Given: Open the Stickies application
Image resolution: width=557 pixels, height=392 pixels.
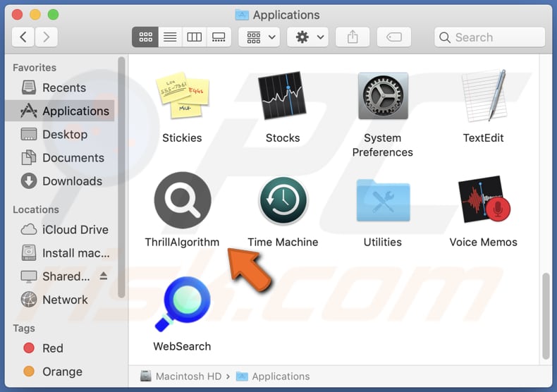Looking at the screenshot, I should [x=183, y=97].
